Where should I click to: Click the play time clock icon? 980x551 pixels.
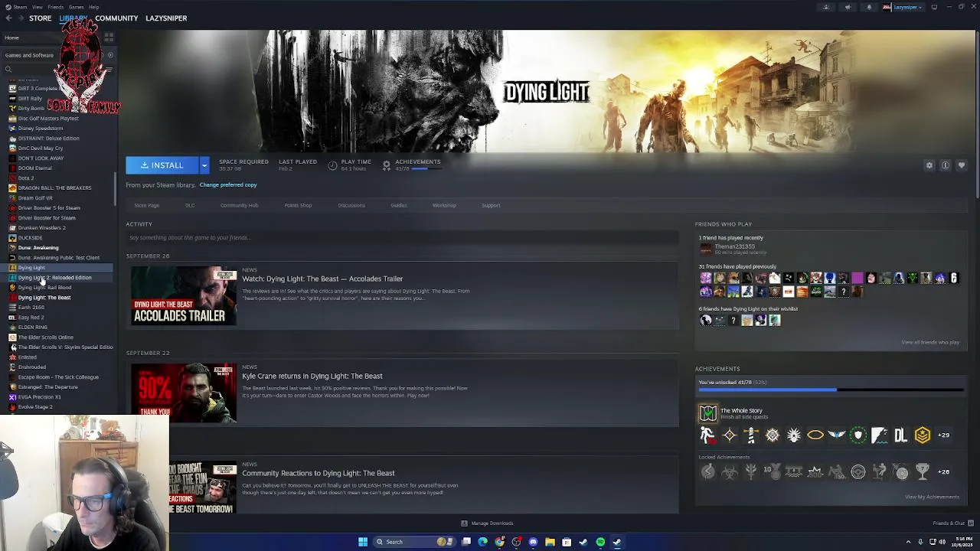tap(332, 165)
